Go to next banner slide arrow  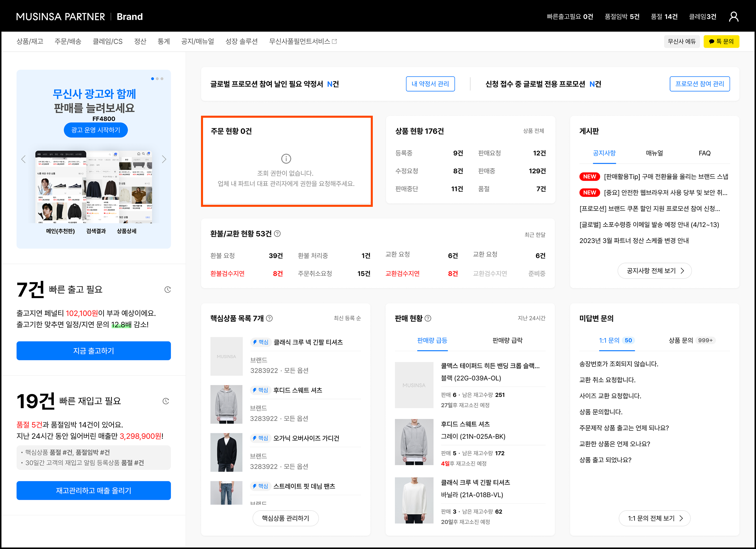pyautogui.click(x=164, y=159)
